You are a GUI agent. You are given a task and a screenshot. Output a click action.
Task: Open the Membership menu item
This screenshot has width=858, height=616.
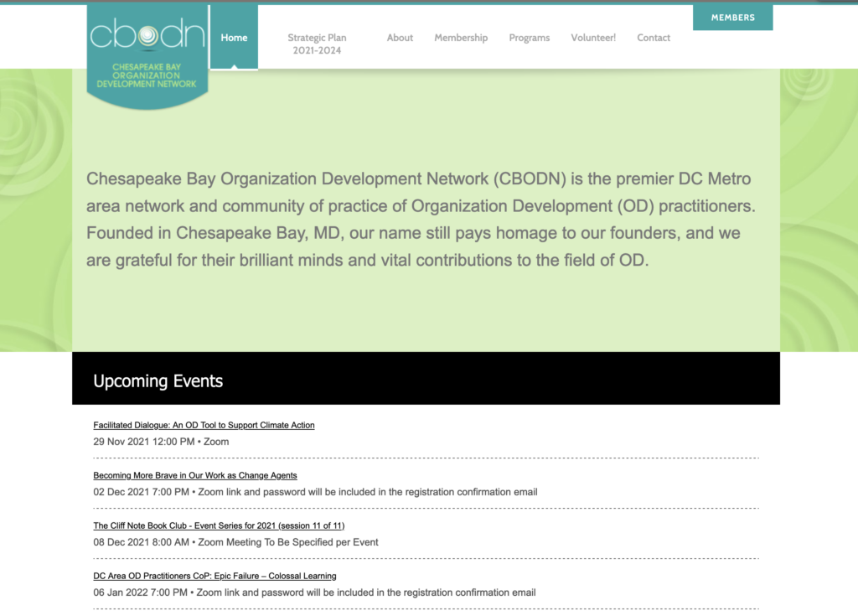[461, 38]
